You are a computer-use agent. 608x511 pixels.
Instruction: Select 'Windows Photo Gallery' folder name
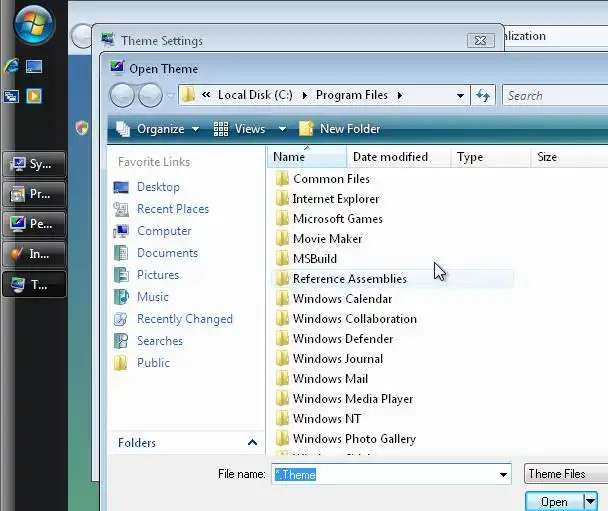pos(354,439)
